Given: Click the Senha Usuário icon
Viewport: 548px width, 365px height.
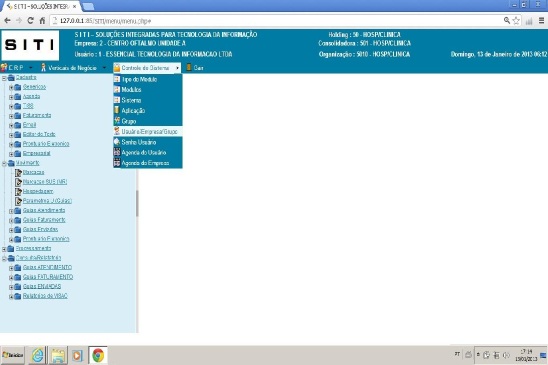Looking at the screenshot, I should [x=117, y=142].
